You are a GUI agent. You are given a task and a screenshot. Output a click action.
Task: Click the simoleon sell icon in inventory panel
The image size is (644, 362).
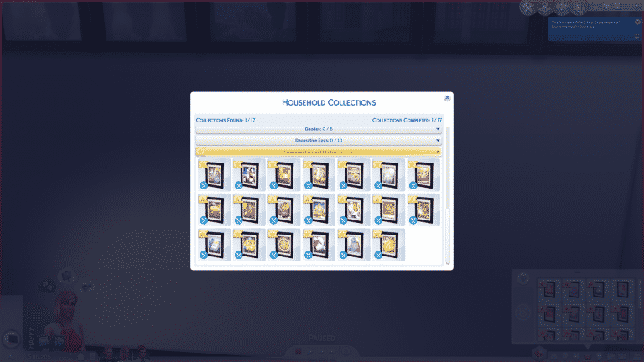click(523, 313)
